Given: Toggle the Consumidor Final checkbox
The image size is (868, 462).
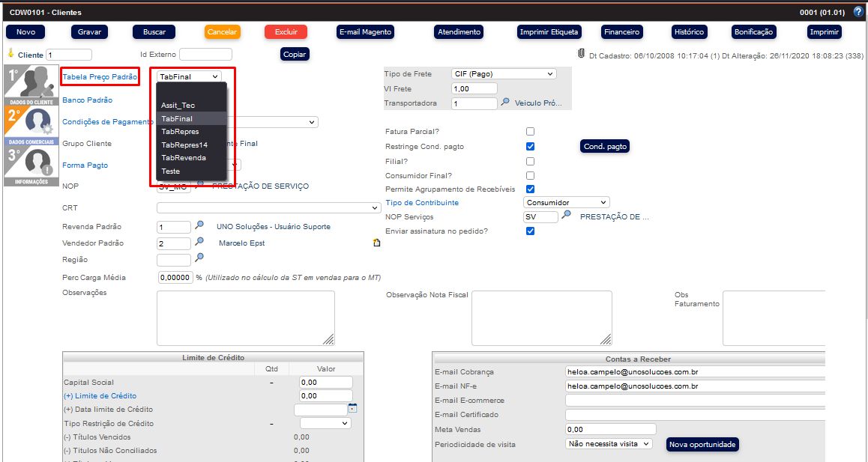Looking at the screenshot, I should tap(531, 175).
